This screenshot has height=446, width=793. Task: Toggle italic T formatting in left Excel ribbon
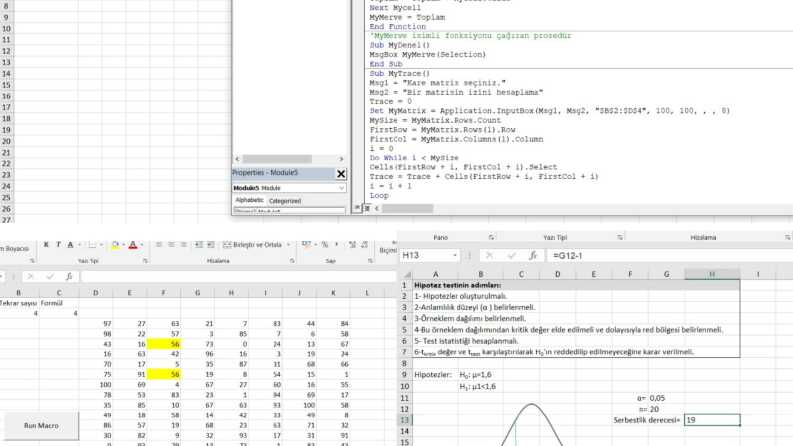58,245
